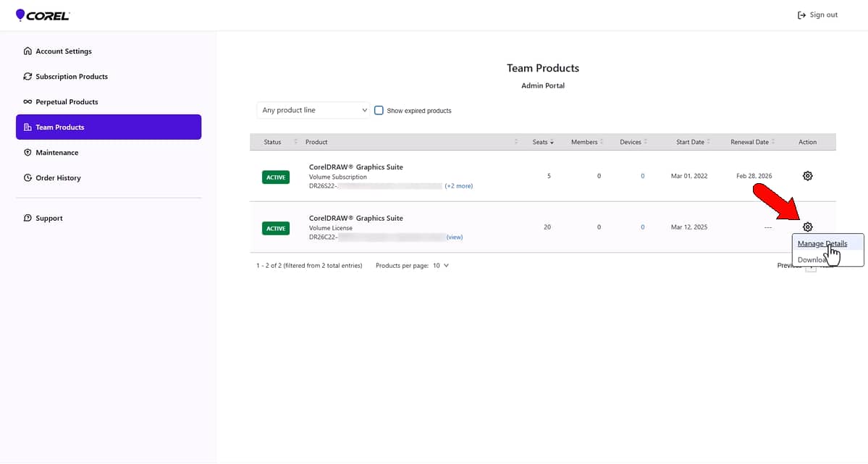This screenshot has width=868, height=464.
Task: Open the Action gear for the Volume Subscription row
Action: pos(807,176)
